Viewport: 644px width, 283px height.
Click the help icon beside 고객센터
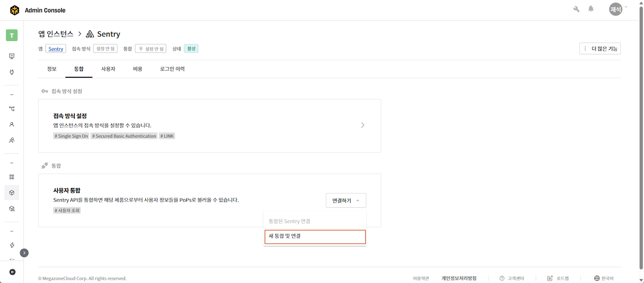[502, 278]
